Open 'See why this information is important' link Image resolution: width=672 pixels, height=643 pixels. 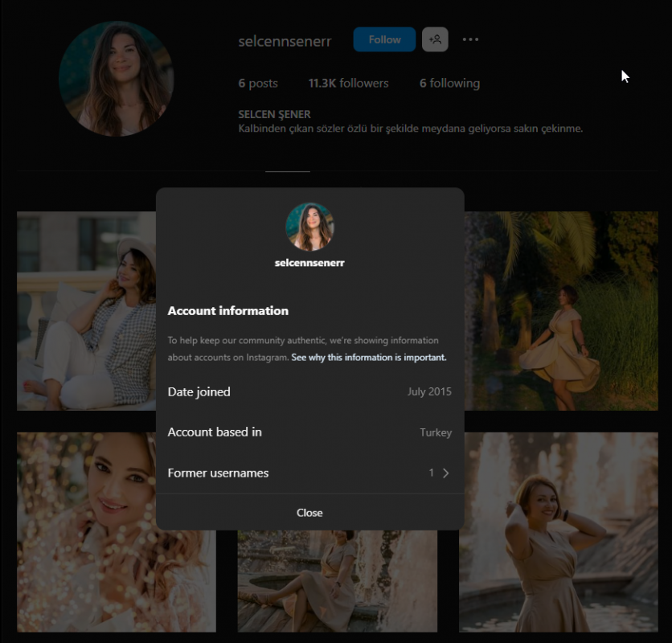coord(369,358)
